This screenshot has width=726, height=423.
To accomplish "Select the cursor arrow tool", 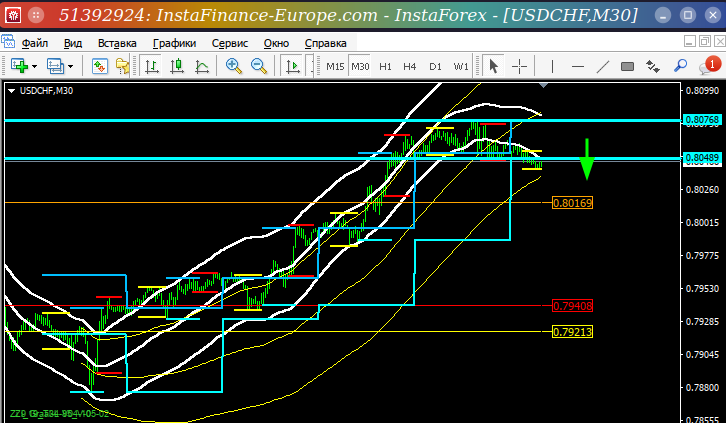I will point(494,66).
